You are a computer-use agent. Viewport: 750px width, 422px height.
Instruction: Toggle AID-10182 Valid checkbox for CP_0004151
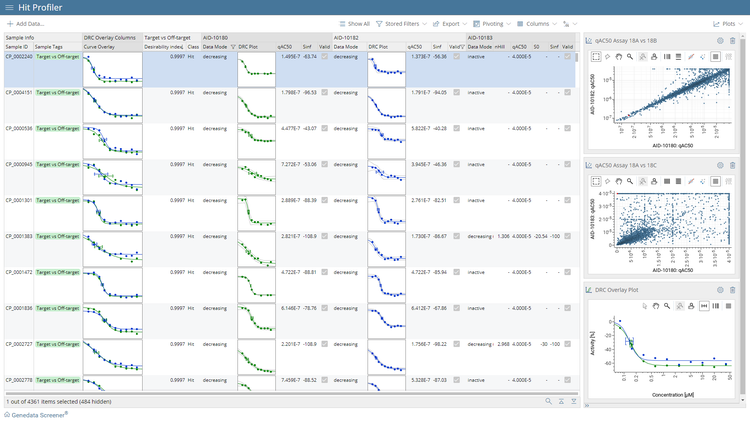[457, 92]
